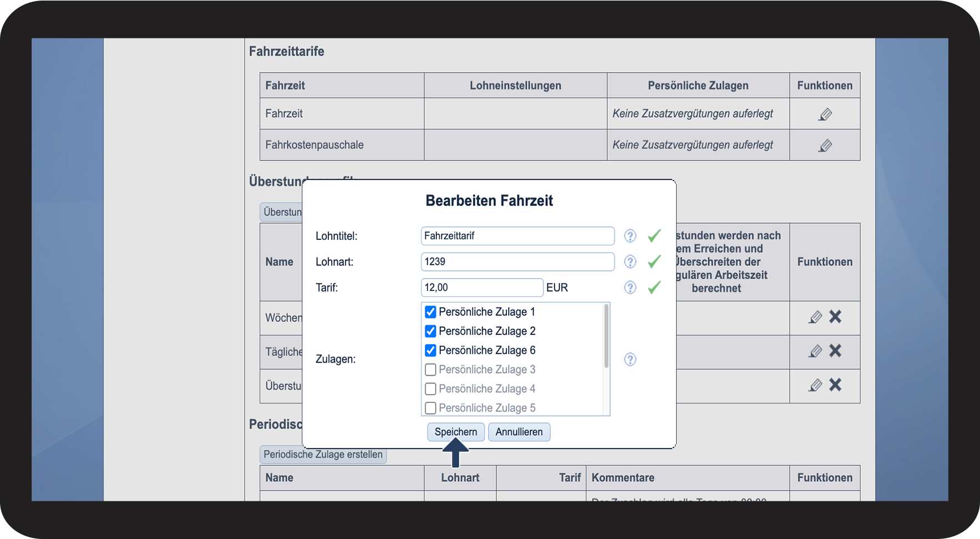This screenshot has width=980, height=539.
Task: Edit the Täglich overtime row with pencil icon
Action: tap(815, 351)
